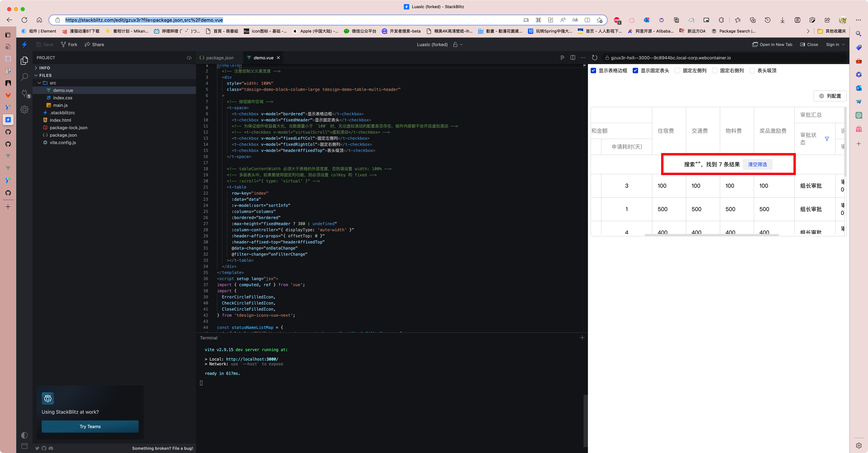Refresh the preview pane

[x=595, y=57]
